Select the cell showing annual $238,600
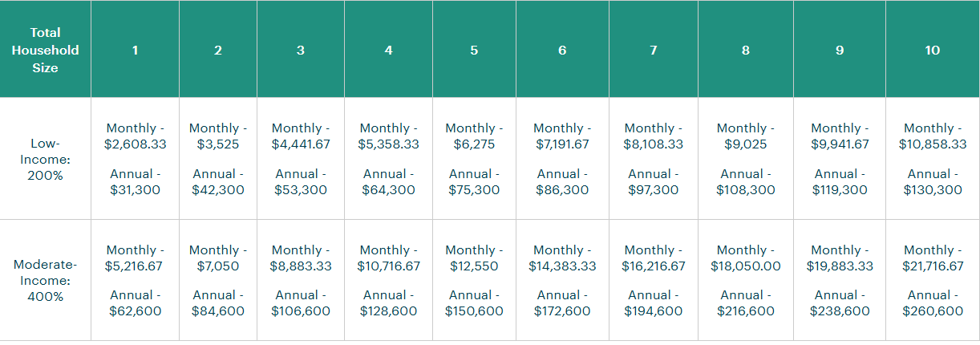 tap(840, 281)
